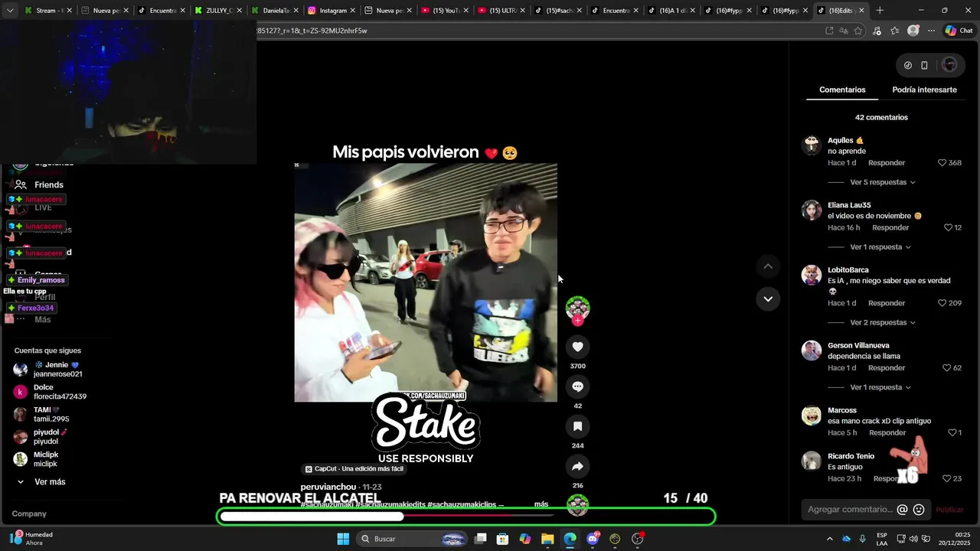Viewport: 980px width, 551px height.
Task: Open File Explorer from the taskbar
Action: point(547,539)
